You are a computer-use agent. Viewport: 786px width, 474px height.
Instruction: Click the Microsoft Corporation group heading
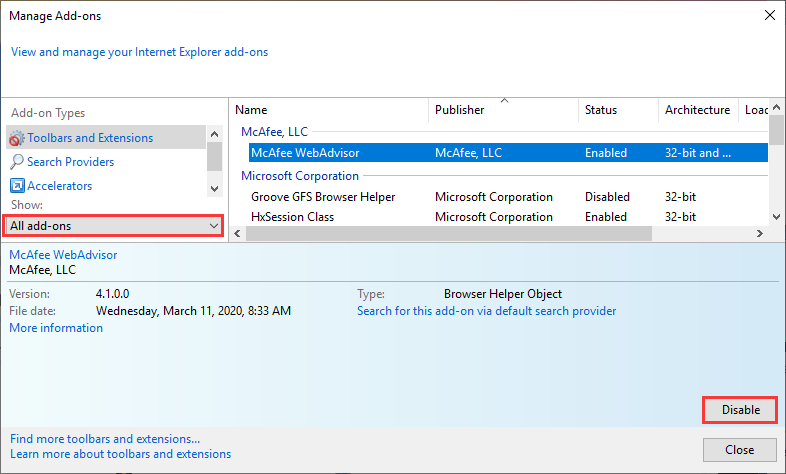(300, 176)
